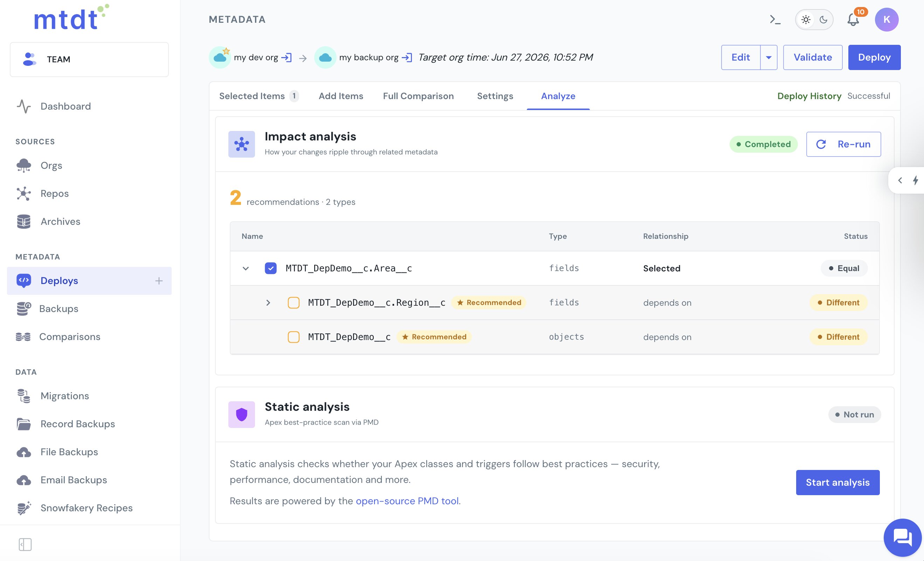This screenshot has height=561, width=924.
Task: Open the Edit button dropdown arrow
Action: pos(769,57)
